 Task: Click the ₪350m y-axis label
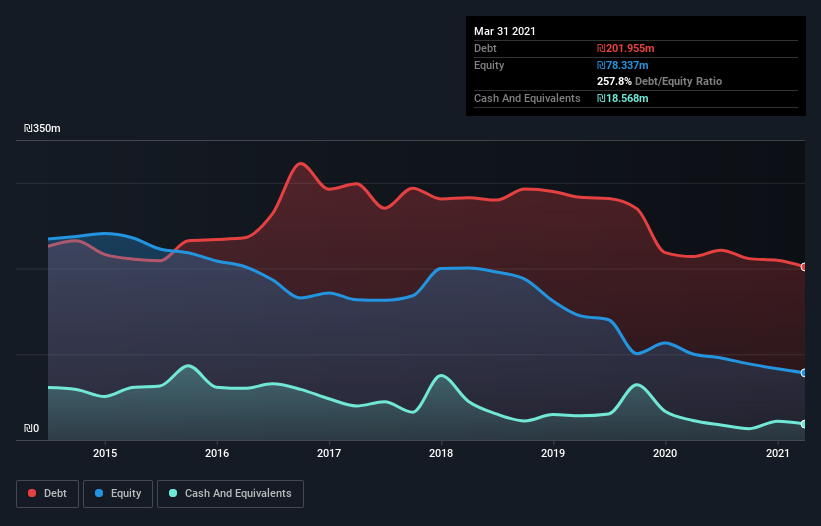[x=42, y=128]
